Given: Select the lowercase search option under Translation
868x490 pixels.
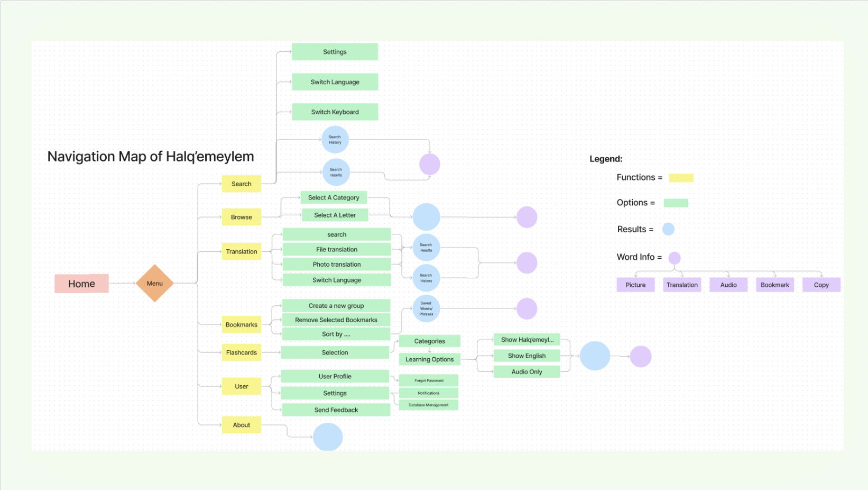Looking at the screenshot, I should (x=337, y=234).
